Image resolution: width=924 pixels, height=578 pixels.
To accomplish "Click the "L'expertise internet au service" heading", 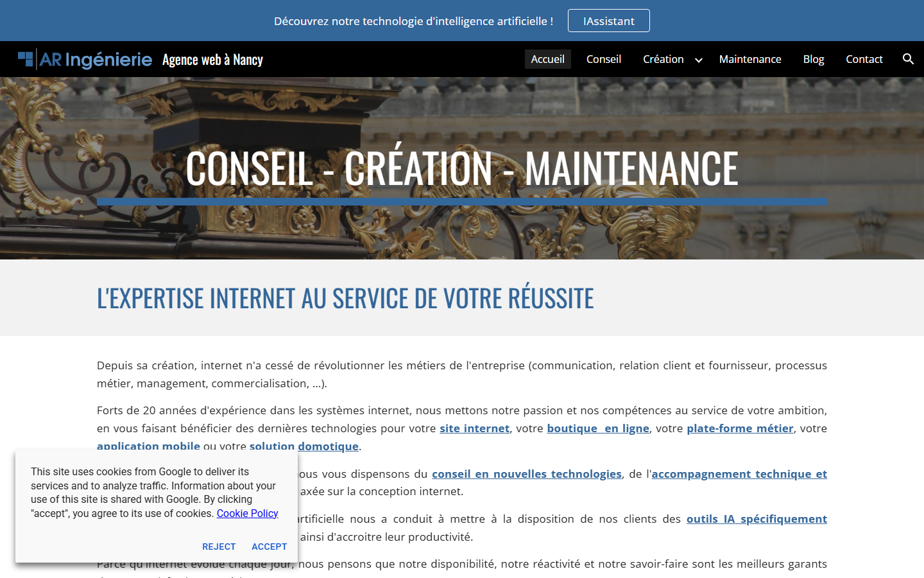I will click(345, 298).
